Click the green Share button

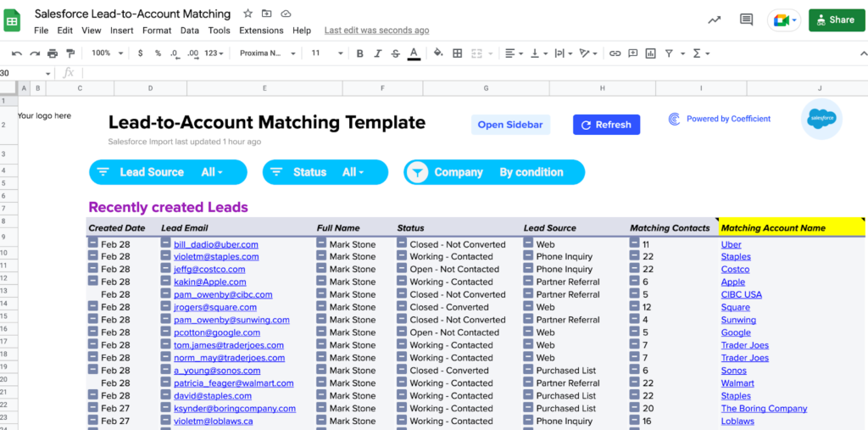coord(837,20)
